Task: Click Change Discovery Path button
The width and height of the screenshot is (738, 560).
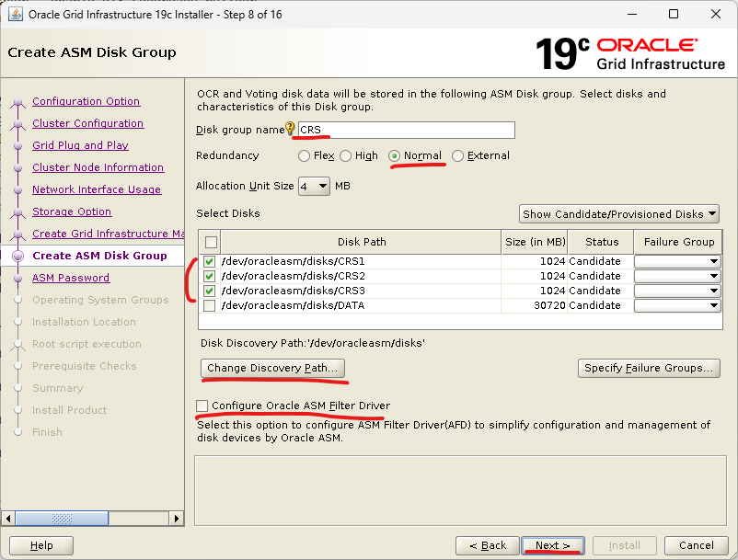Action: click(272, 368)
